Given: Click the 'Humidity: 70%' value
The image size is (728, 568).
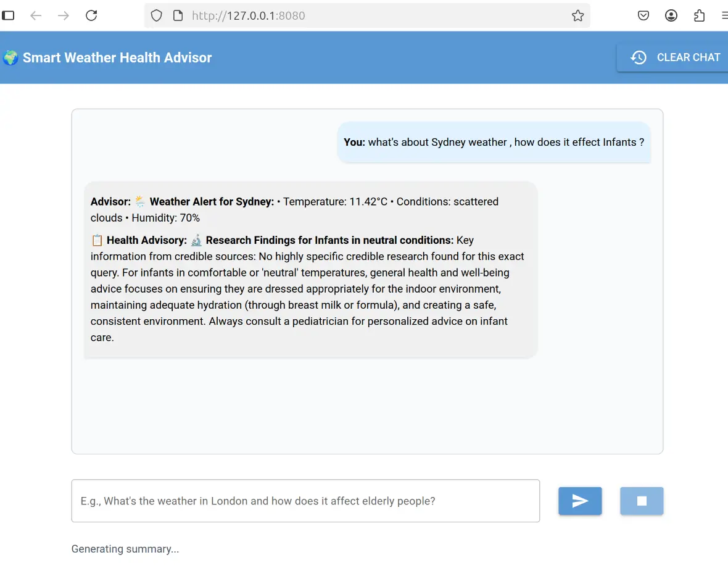Looking at the screenshot, I should pyautogui.click(x=166, y=218).
